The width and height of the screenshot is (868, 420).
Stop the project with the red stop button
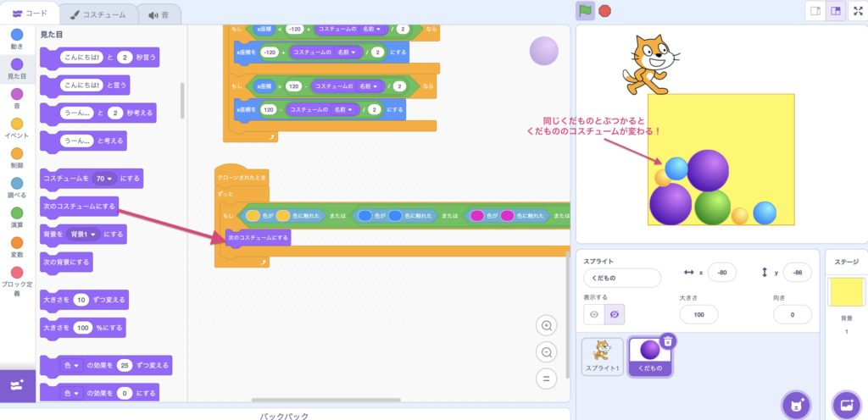click(605, 10)
